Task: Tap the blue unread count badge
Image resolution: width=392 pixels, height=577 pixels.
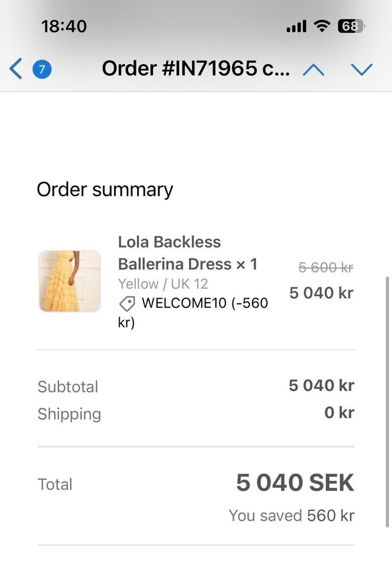Action: (x=42, y=69)
